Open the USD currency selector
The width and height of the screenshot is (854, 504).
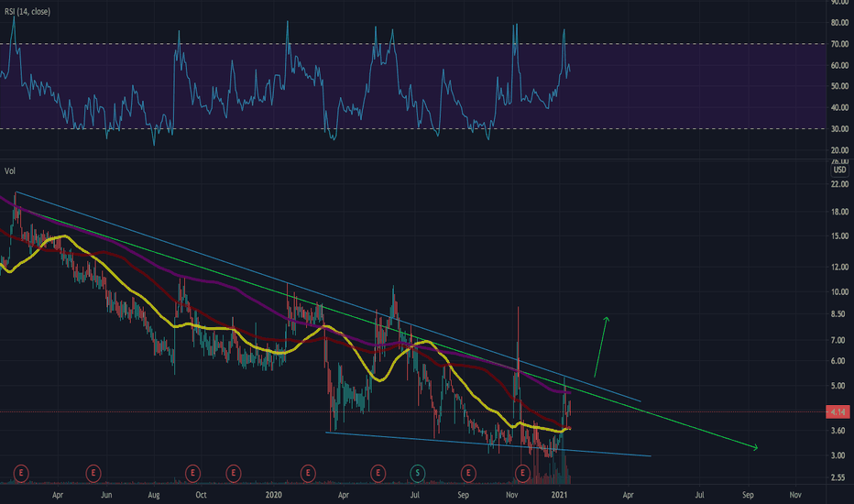point(840,170)
